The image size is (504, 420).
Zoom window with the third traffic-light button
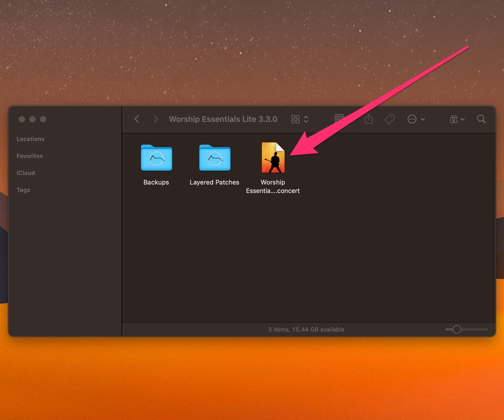point(43,119)
